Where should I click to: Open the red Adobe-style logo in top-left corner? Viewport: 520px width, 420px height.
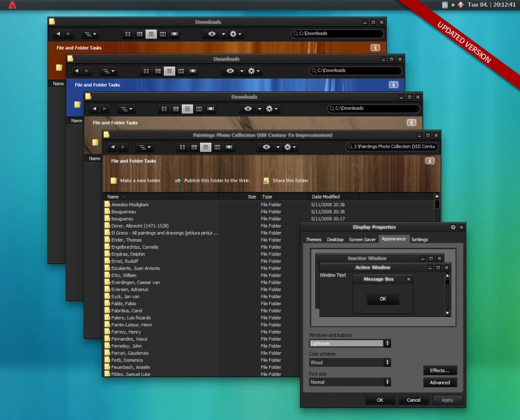click(x=12, y=5)
